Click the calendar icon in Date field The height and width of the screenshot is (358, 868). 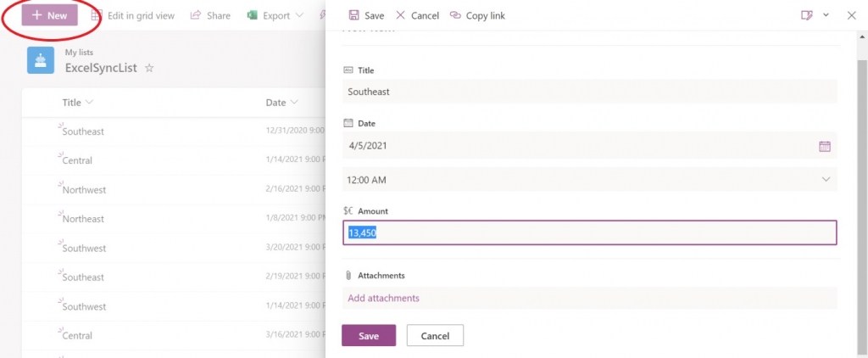pos(824,146)
